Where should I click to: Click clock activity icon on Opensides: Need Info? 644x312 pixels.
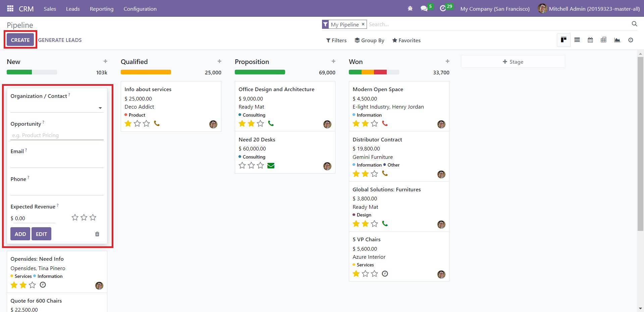(43, 285)
